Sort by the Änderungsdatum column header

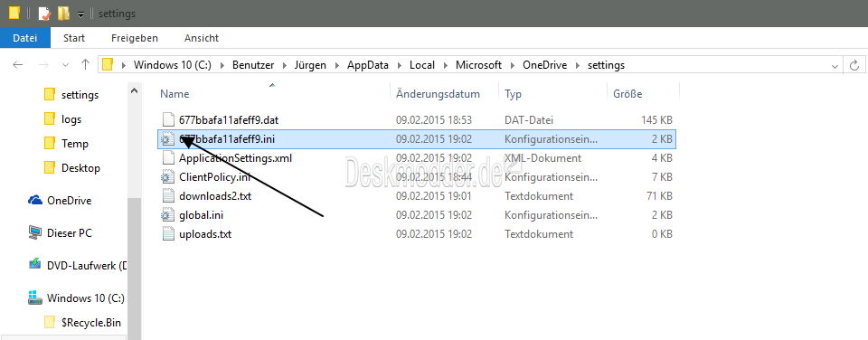pos(438,94)
